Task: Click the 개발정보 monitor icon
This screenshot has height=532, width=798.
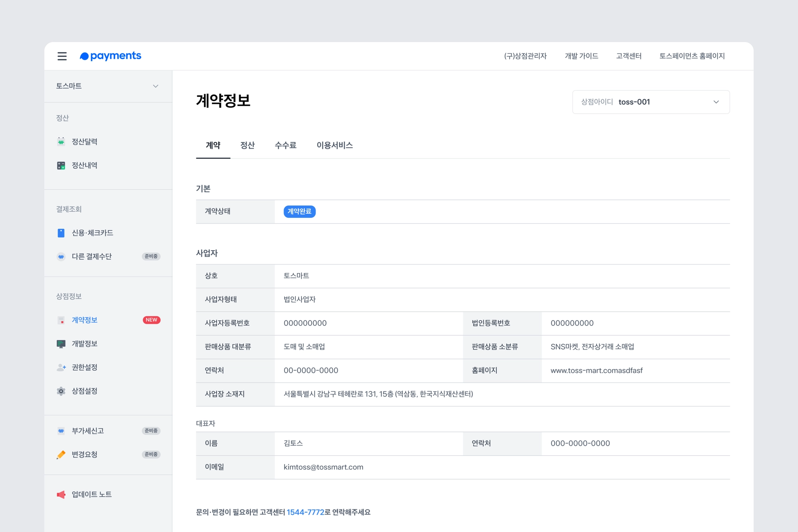Action: point(61,344)
